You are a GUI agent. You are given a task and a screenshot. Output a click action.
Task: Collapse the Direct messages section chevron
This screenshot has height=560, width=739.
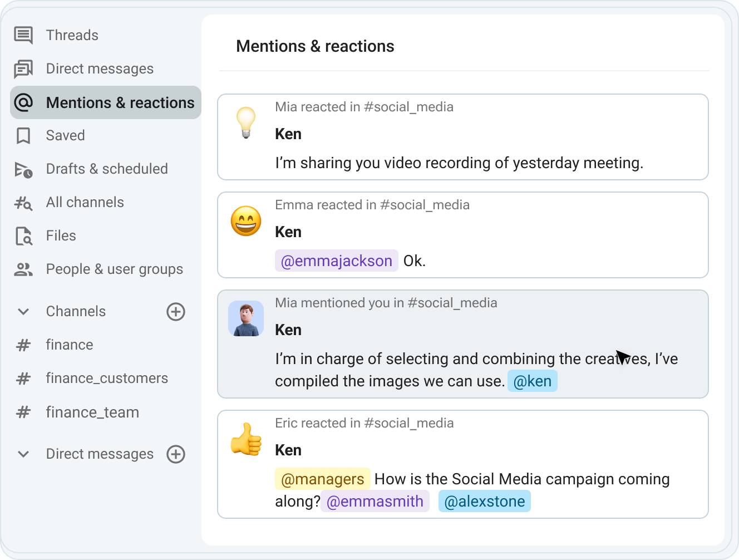point(23,454)
